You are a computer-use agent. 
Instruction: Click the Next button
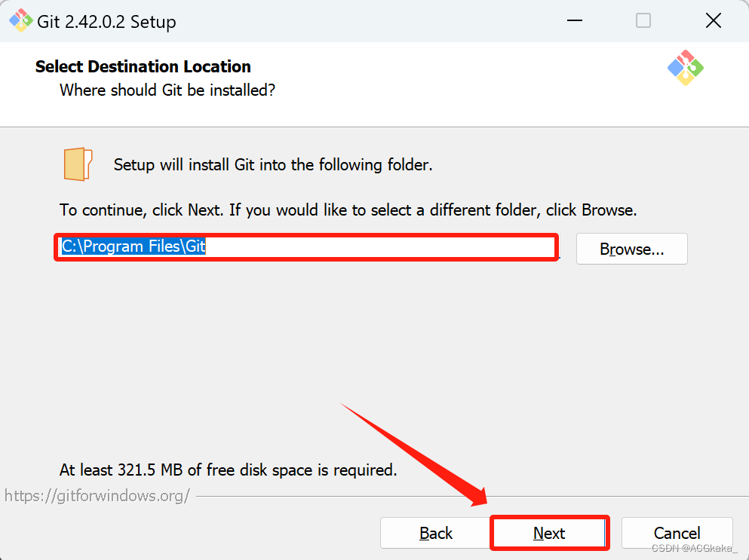(549, 533)
